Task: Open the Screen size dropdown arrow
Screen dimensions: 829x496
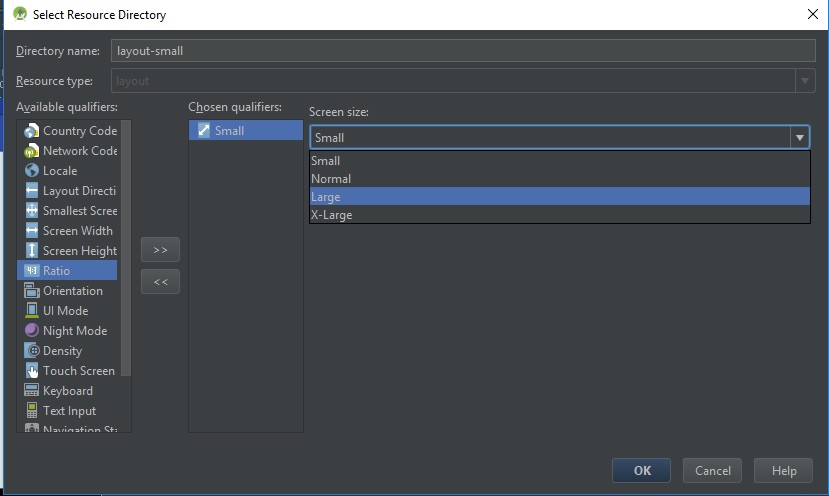Action: coord(799,138)
